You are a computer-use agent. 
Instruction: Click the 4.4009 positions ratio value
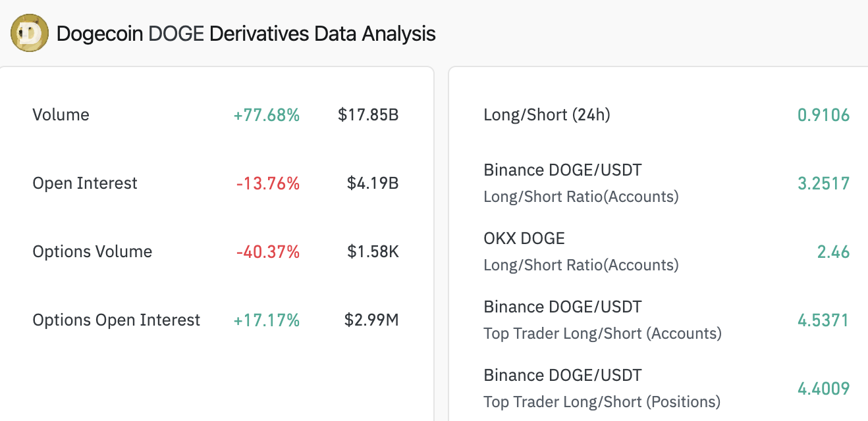click(x=823, y=388)
